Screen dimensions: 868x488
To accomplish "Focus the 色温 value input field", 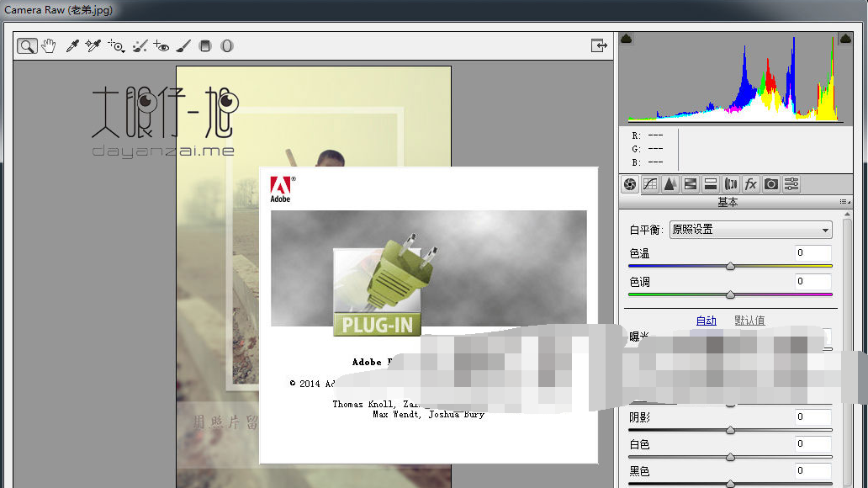I will pos(812,253).
